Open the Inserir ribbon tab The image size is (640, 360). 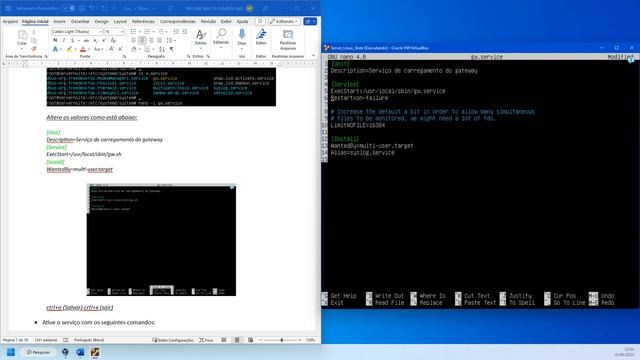pos(60,21)
